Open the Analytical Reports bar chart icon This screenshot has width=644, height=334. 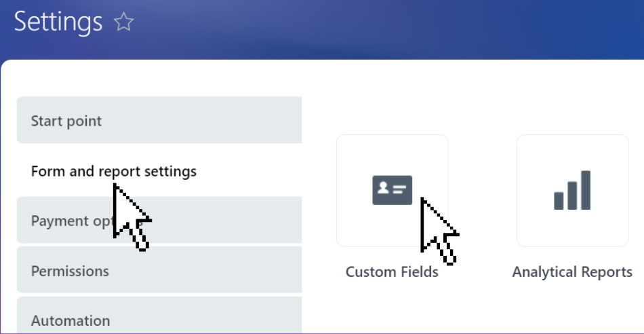(x=572, y=190)
